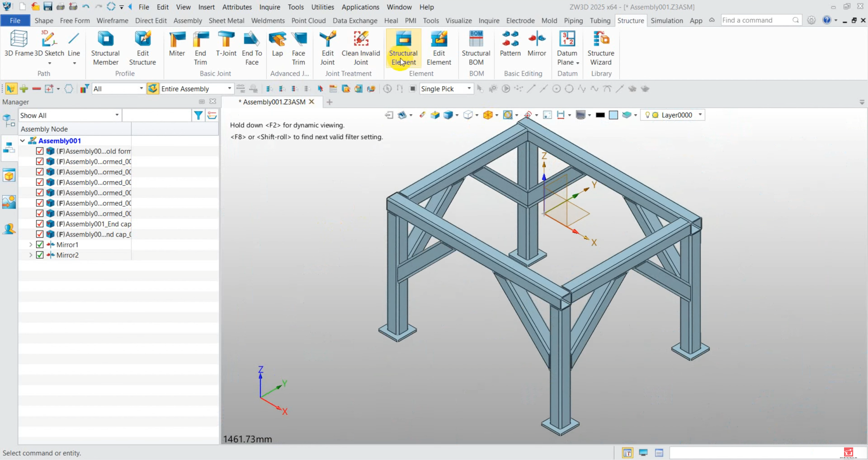
Task: Launch the Structure Wizard
Action: 601,47
